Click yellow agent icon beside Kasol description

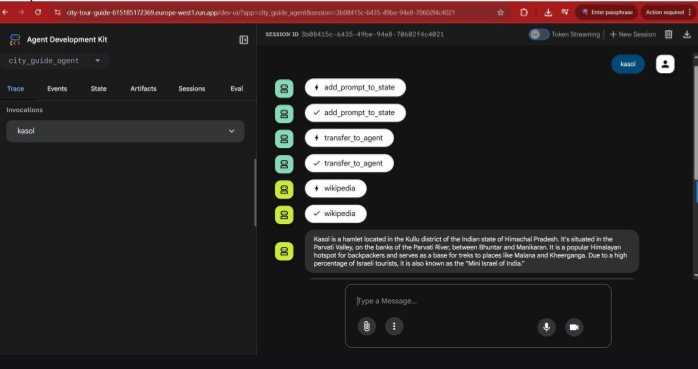click(x=284, y=251)
